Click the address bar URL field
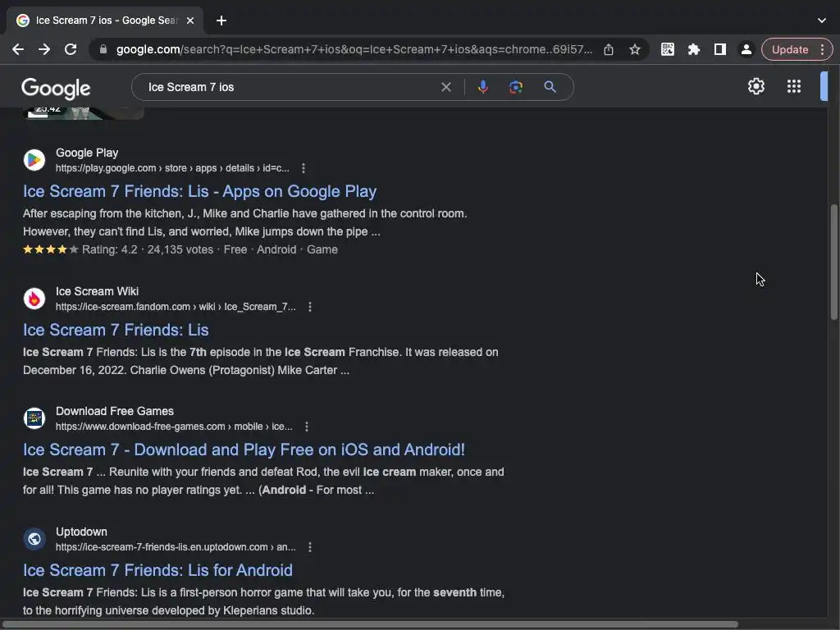The height and width of the screenshot is (630, 840). tap(354, 49)
